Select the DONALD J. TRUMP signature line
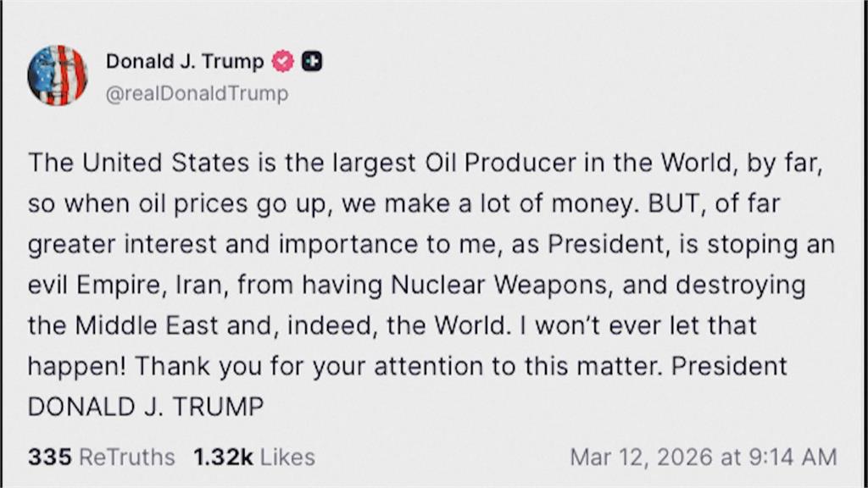Screen dimensions: 868x488 point(146,408)
